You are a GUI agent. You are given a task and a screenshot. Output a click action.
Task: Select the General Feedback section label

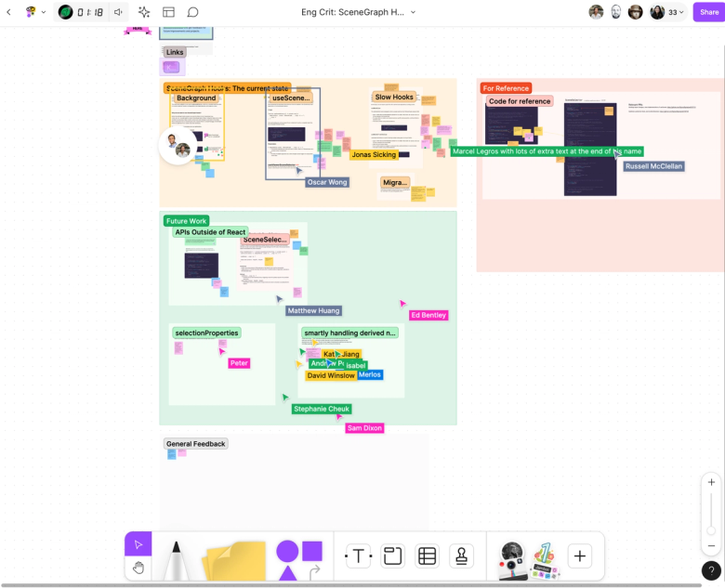coord(195,444)
